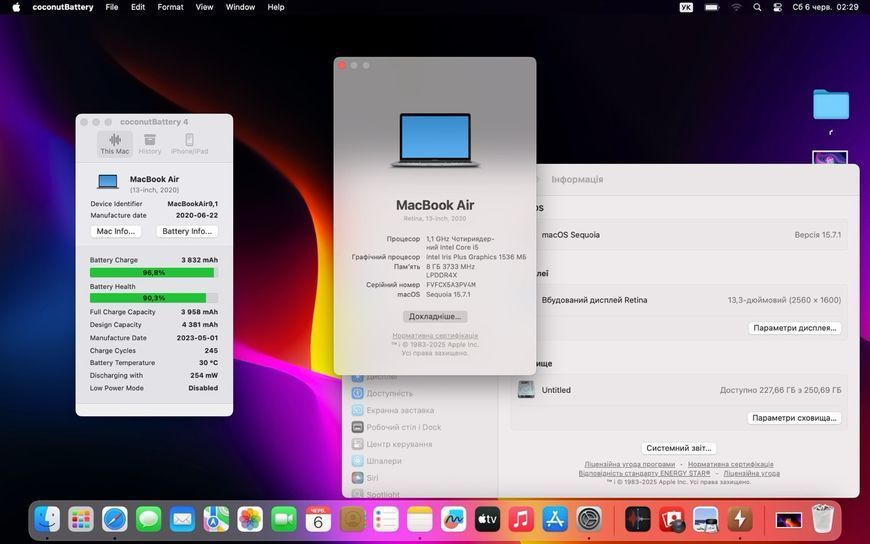Open the Нормативна сертифікація link in About window
Screen dimensions: 870x544
point(435,335)
